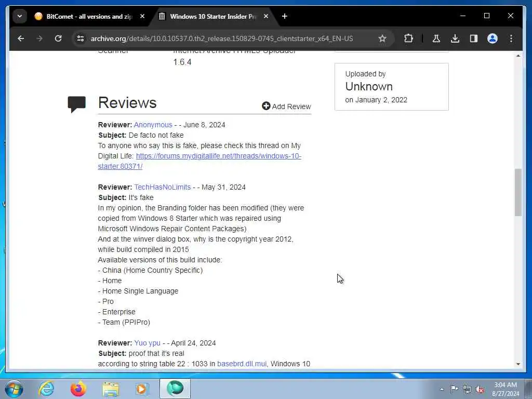532x399 pixels.
Task: Reload the archive.org page
Action: [58, 38]
